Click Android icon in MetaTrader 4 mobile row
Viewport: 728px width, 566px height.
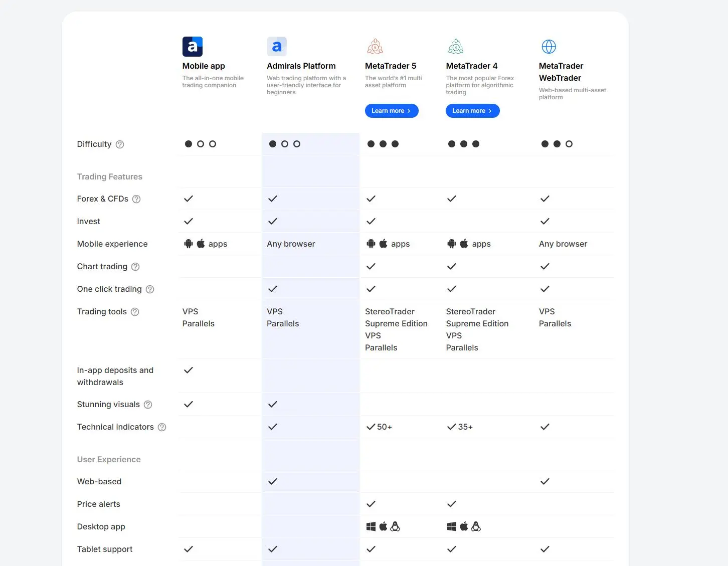tap(452, 244)
